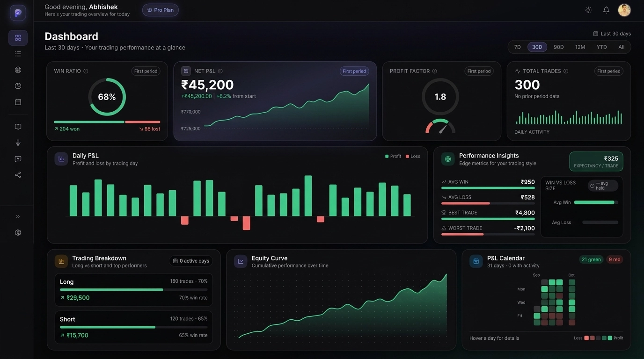Image resolution: width=644 pixels, height=359 pixels.
Task: Open notifications bell
Action: coord(606,10)
